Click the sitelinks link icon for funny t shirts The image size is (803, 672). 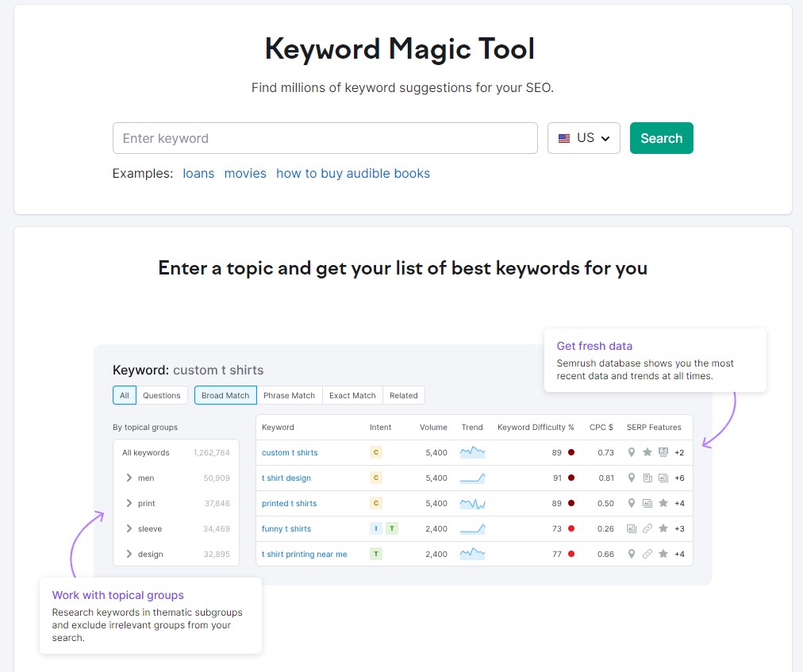(647, 528)
